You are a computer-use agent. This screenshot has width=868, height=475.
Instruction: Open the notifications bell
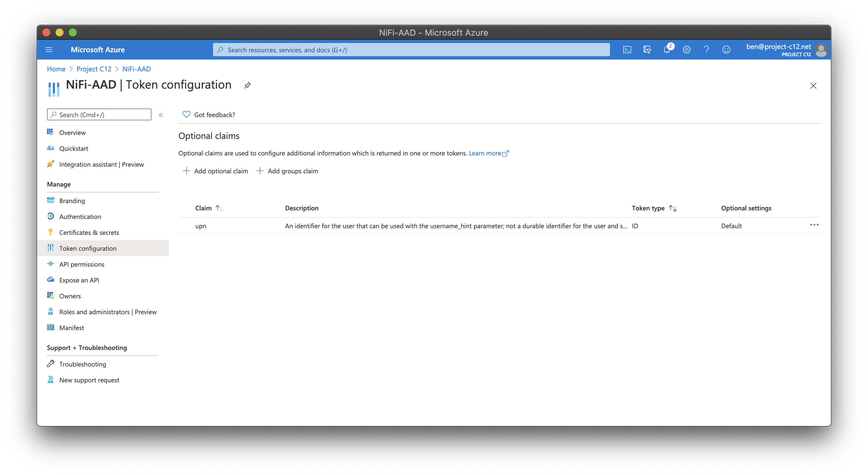tap(667, 50)
